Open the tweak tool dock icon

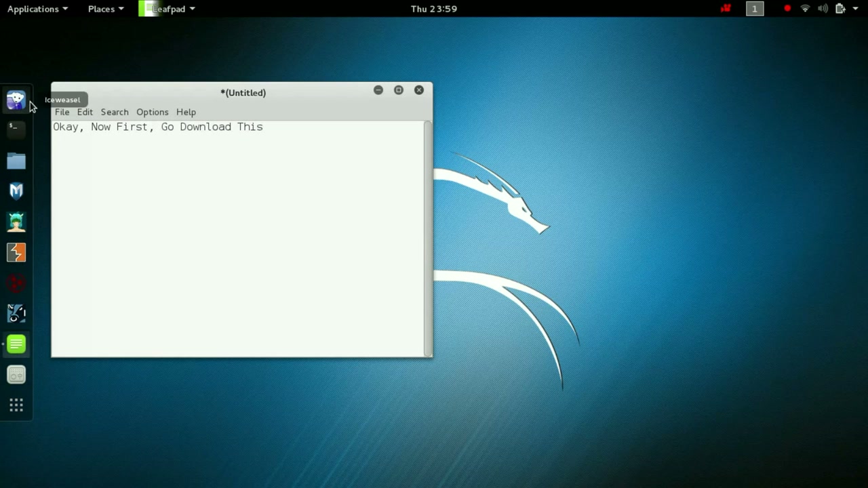[16, 374]
